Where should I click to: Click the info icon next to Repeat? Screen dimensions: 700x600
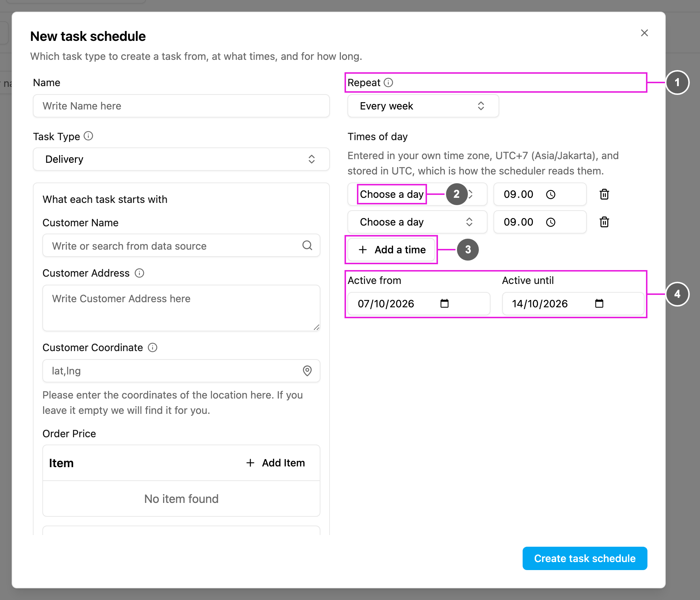click(x=389, y=82)
